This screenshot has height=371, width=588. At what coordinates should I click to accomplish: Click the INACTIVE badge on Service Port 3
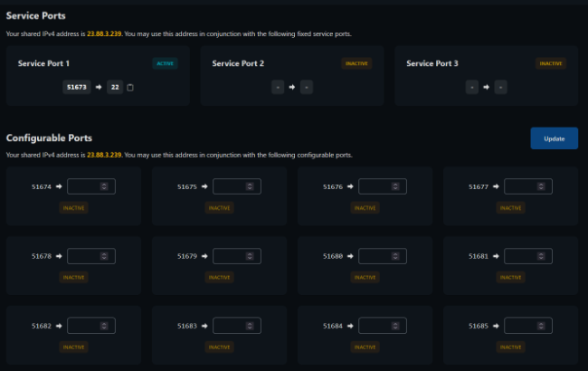(551, 63)
